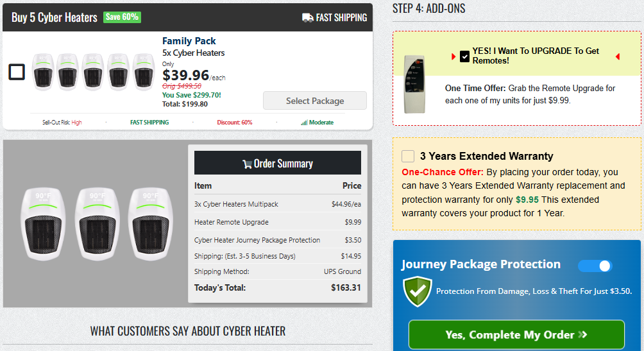Enable the 3 Years Extended Warranty checkbox
The width and height of the screenshot is (644, 351).
(408, 156)
